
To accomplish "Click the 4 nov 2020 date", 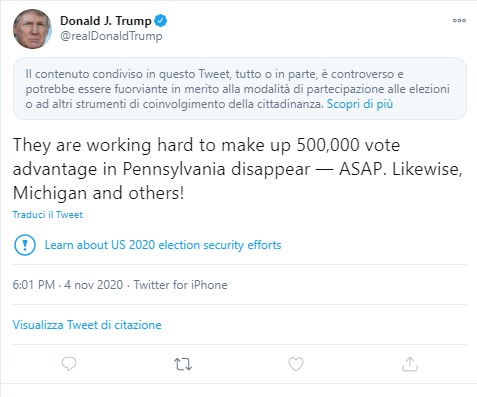I will point(94,285).
